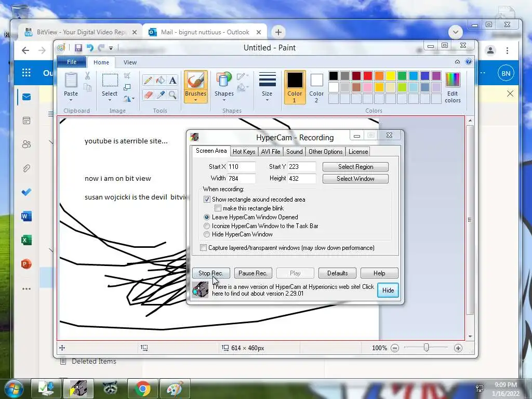Click Select Window button
This screenshot has width=532, height=399.
(355, 179)
